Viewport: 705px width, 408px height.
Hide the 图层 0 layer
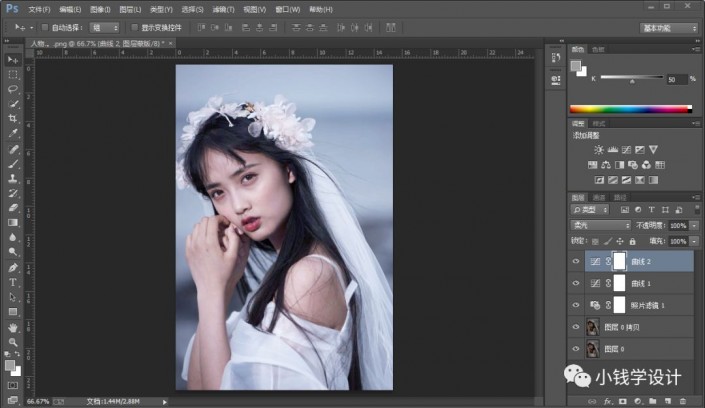point(576,349)
